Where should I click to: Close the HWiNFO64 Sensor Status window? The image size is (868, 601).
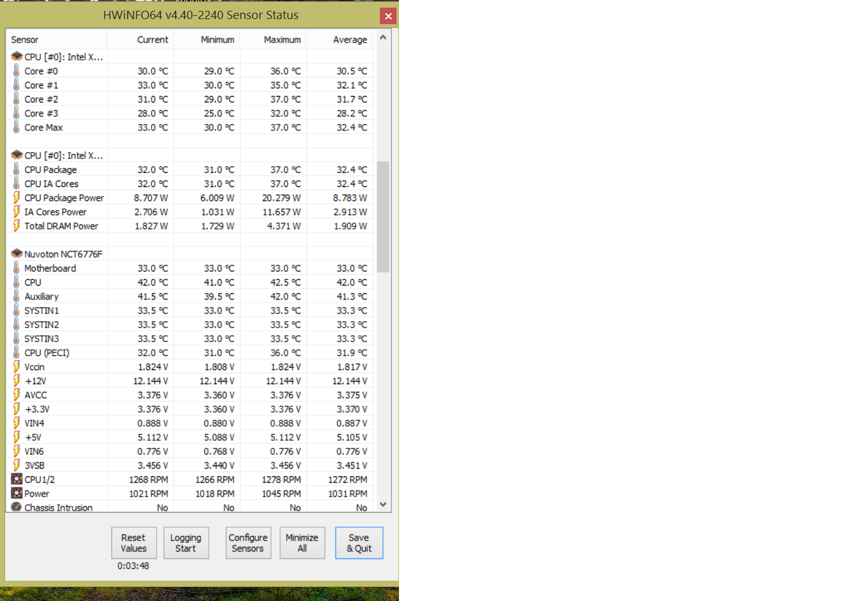click(x=388, y=16)
